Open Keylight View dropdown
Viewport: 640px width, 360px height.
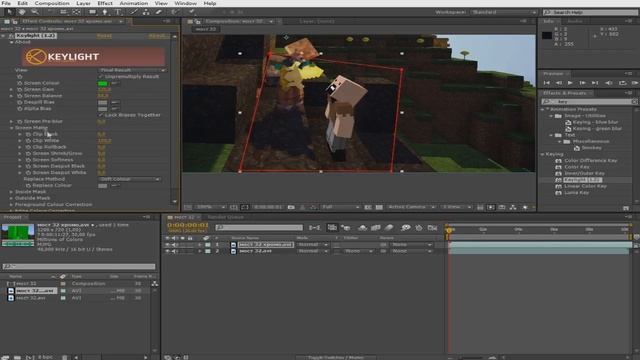(132, 70)
